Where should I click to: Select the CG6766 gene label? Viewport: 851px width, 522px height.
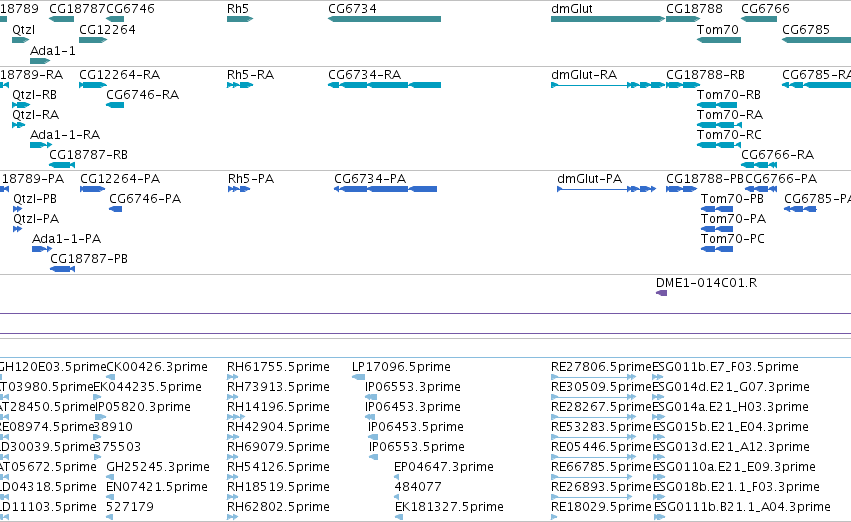pos(765,9)
